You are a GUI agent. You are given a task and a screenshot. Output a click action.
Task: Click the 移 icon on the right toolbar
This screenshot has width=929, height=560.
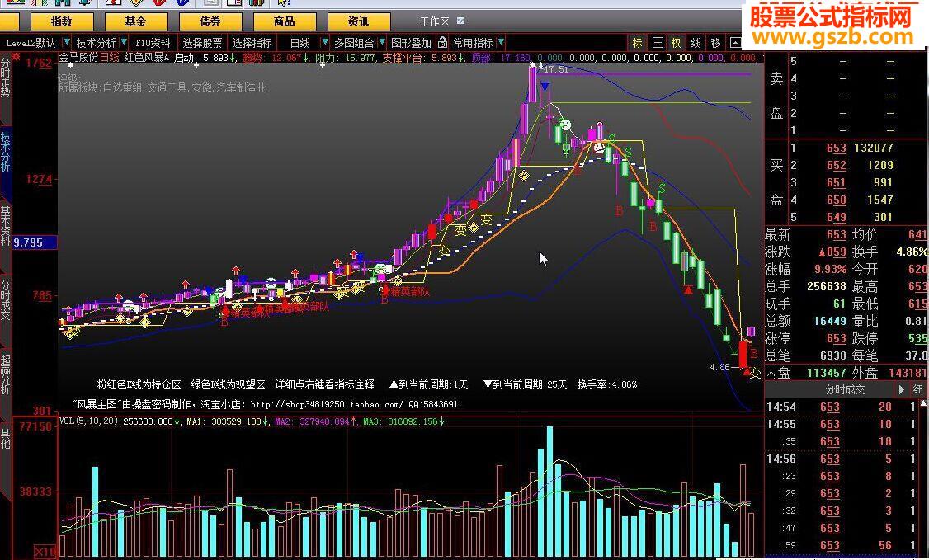[718, 43]
